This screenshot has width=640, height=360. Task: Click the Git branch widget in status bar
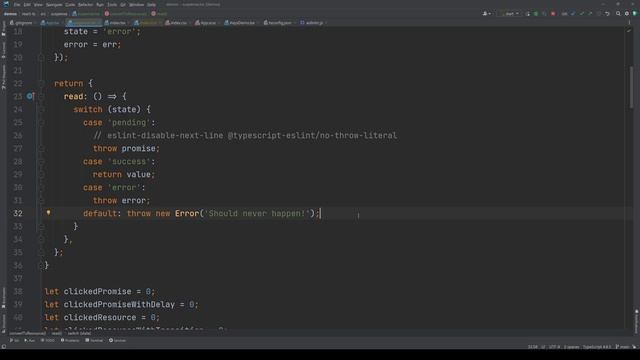623,347
